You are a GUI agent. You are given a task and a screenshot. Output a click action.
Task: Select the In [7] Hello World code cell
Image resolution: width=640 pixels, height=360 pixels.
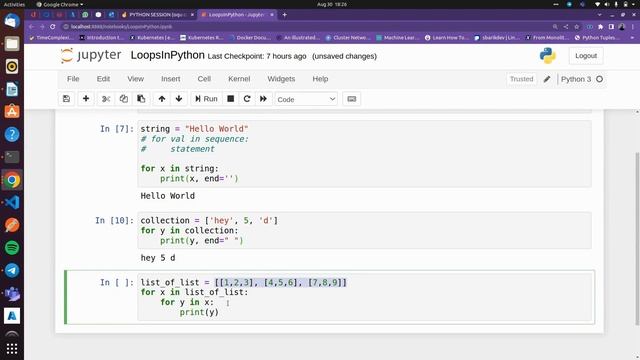pos(364,153)
